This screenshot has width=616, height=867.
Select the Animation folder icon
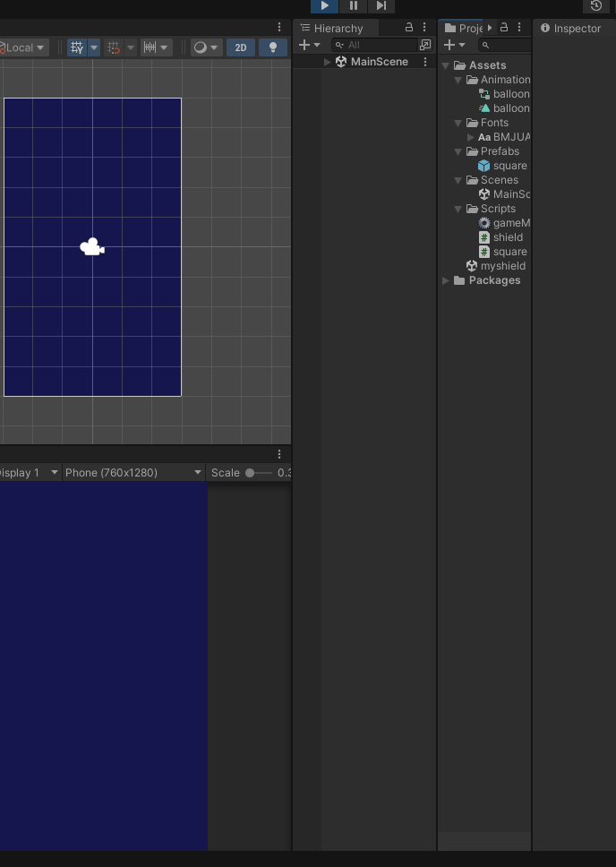[472, 80]
